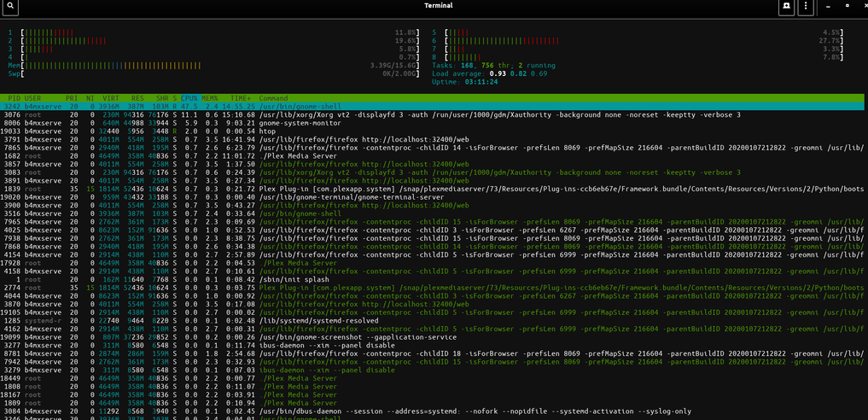Sort by the MEM% column header

[210, 98]
